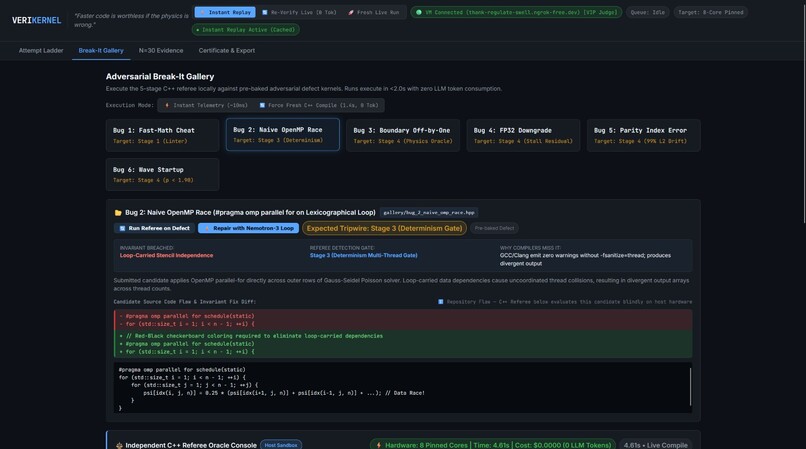
Task: Click Hardware: 8 Pinned Cores status pill
Action: 493,445
